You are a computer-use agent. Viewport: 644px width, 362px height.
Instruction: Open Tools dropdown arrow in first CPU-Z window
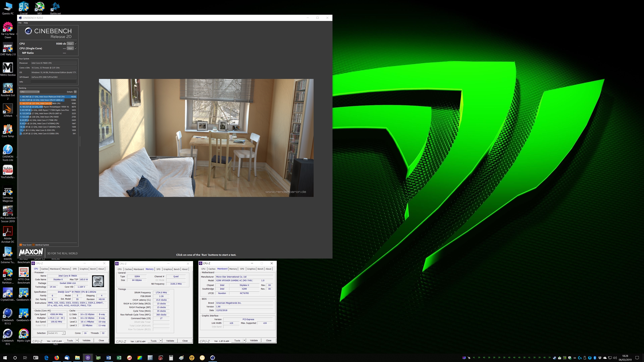(77, 341)
